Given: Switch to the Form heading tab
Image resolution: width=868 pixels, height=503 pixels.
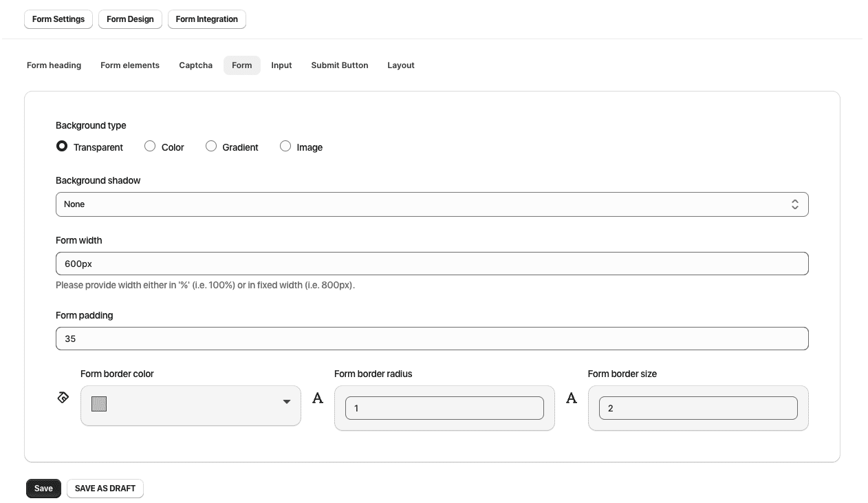Looking at the screenshot, I should [x=54, y=65].
